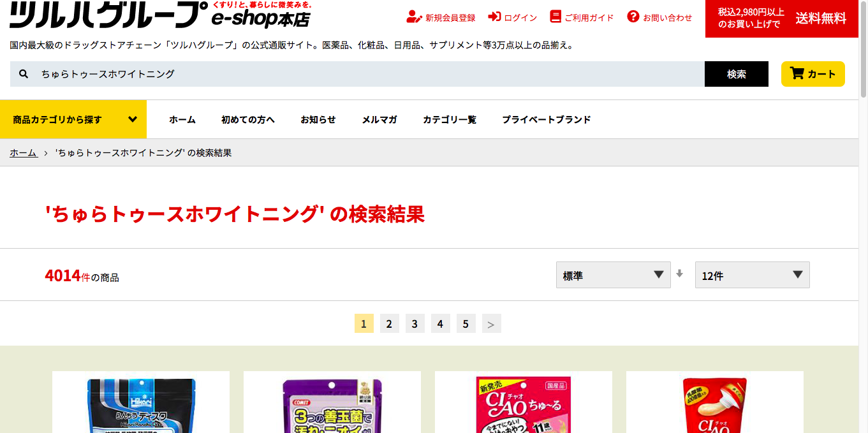Viewport: 868px width, 433px height.
Task: Click the お問い合わせ question mark icon
Action: pyautogui.click(x=633, y=17)
